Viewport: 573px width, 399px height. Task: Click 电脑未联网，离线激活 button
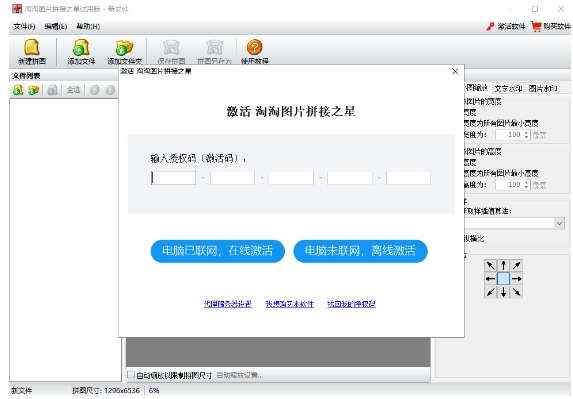tap(360, 251)
